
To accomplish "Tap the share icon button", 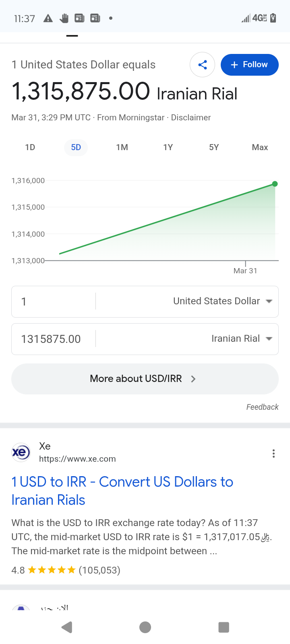I will click(202, 65).
